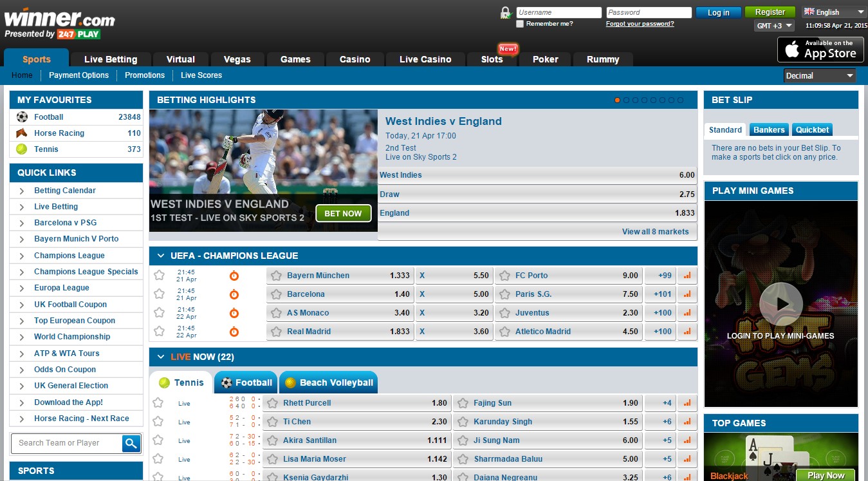Click the star icon inside Juventus button
The height and width of the screenshot is (481, 868).
(505, 313)
